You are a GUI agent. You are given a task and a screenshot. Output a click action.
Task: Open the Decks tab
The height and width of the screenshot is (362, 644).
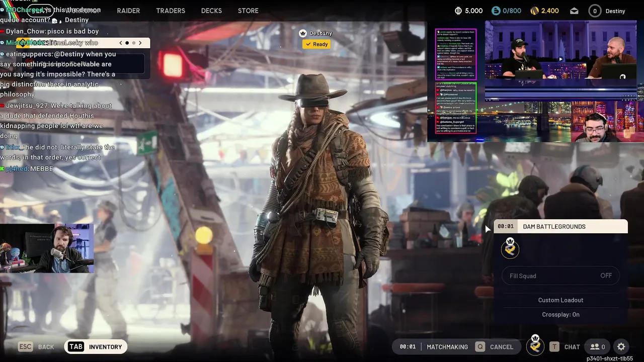211,11
